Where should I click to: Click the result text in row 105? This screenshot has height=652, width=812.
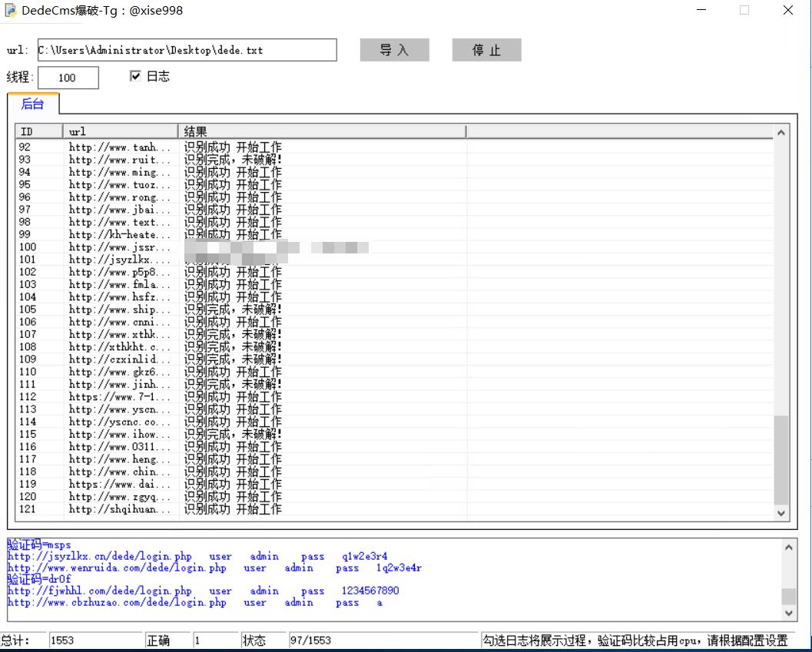[233, 309]
